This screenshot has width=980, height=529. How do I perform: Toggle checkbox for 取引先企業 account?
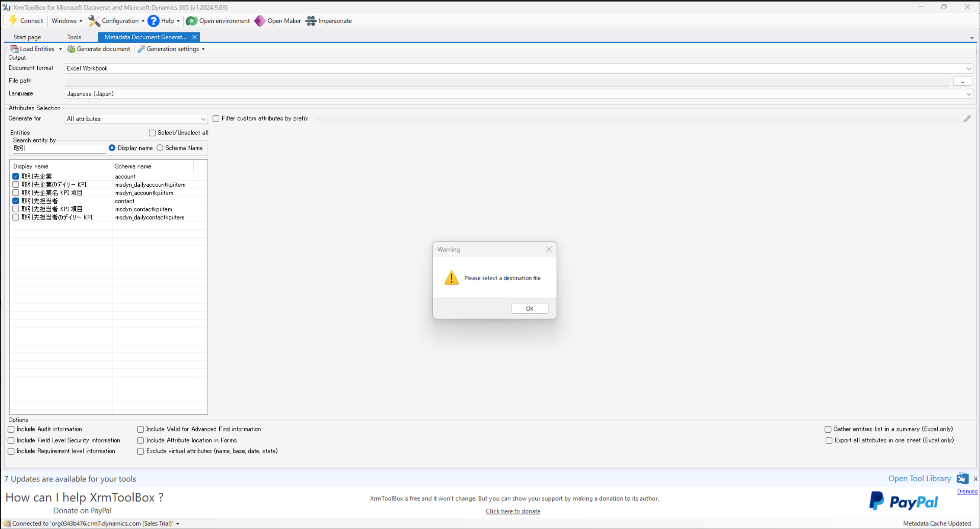click(x=15, y=176)
